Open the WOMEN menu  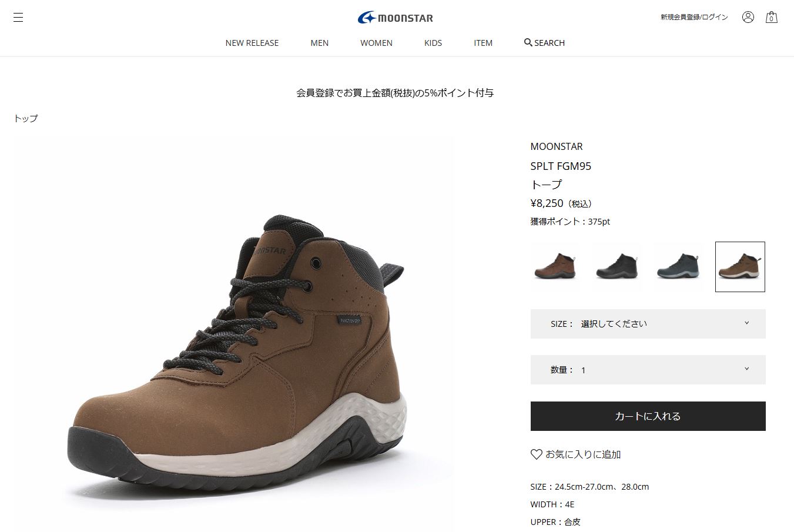(376, 43)
